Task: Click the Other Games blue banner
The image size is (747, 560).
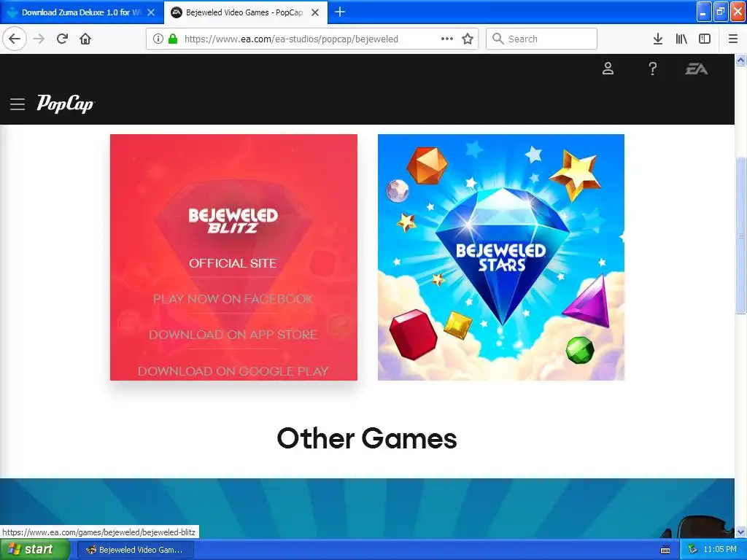Action: (367, 508)
